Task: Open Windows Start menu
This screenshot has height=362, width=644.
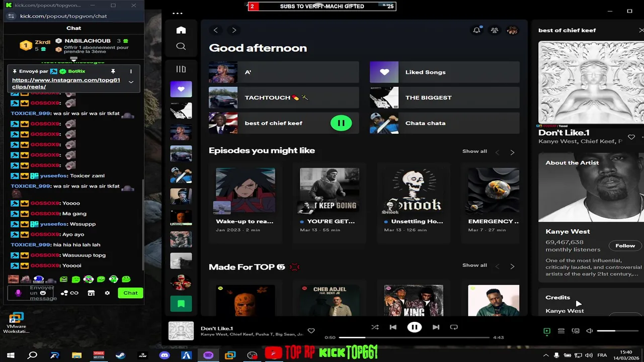Action: 11,355
